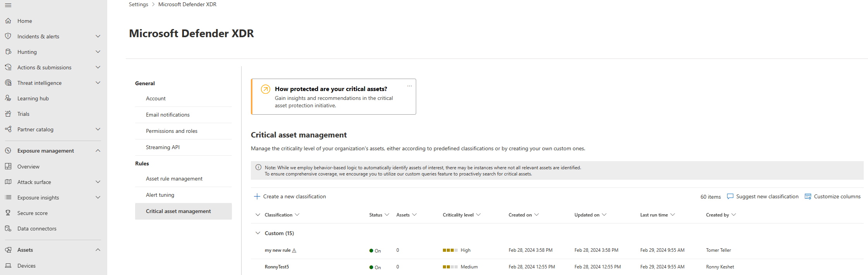The height and width of the screenshot is (275, 868).
Task: Open the Criticality level column dropdown
Action: coord(479,215)
